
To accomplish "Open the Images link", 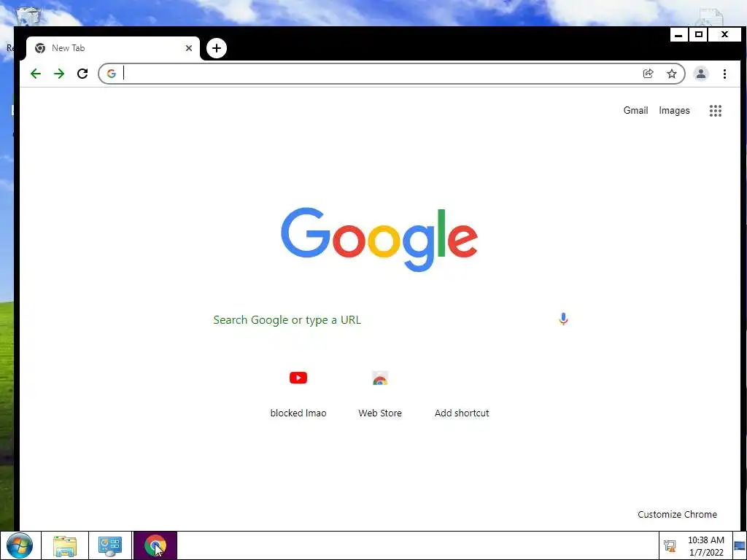I will click(x=674, y=111).
